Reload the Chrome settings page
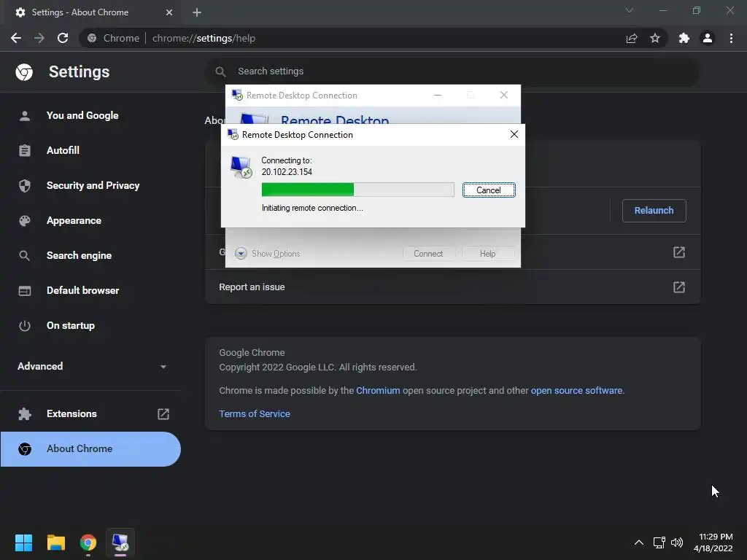Screen dimensions: 747x560 pyautogui.click(x=63, y=38)
